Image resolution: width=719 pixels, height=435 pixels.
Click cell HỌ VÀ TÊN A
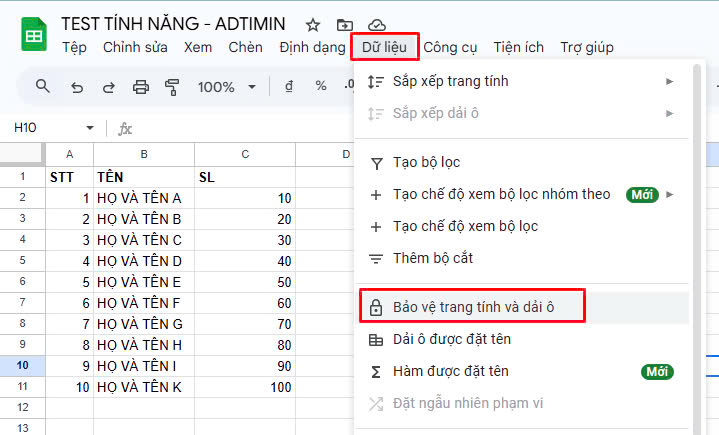coord(144,198)
